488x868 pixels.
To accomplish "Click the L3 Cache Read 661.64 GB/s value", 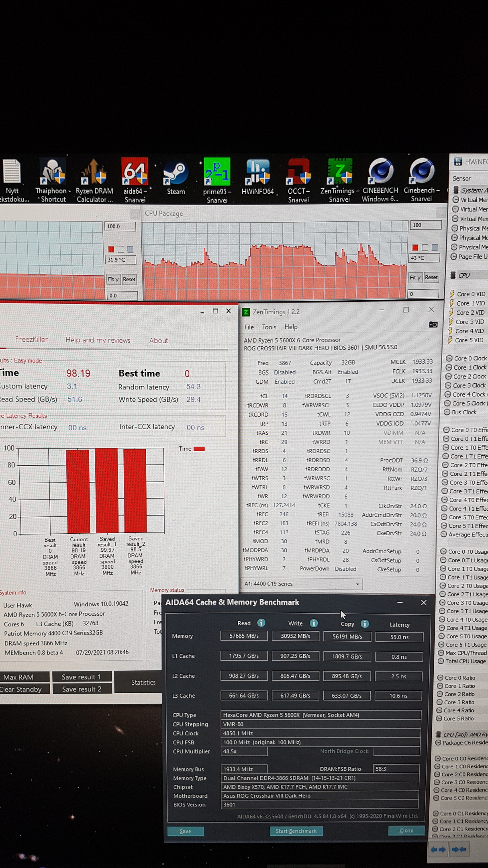I will 244,695.
